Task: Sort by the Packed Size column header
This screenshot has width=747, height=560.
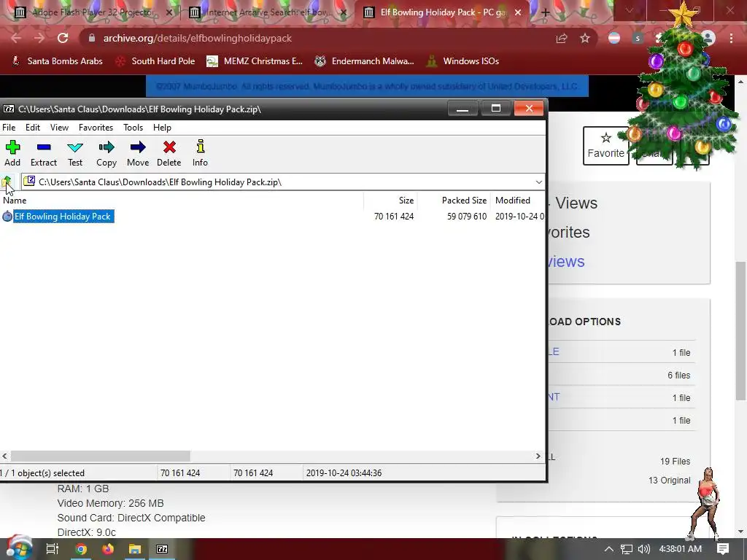Action: [454, 201]
